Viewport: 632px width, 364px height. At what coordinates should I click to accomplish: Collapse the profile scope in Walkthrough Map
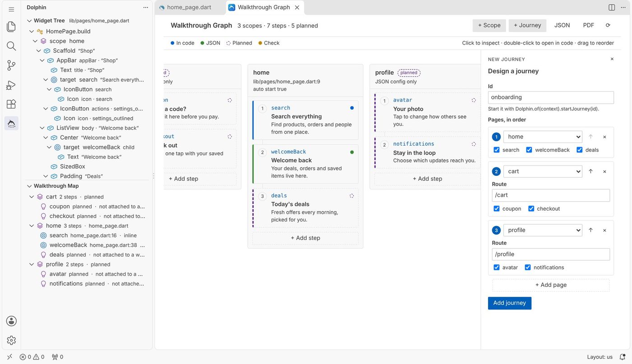coord(32,264)
